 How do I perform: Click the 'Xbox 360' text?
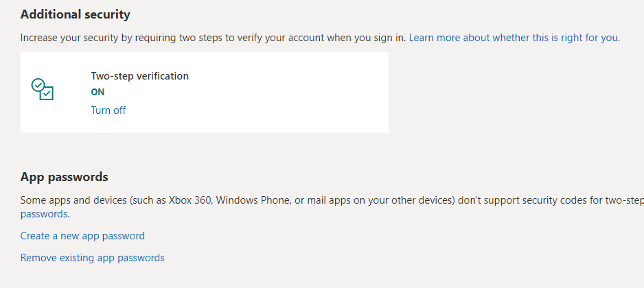coord(191,201)
